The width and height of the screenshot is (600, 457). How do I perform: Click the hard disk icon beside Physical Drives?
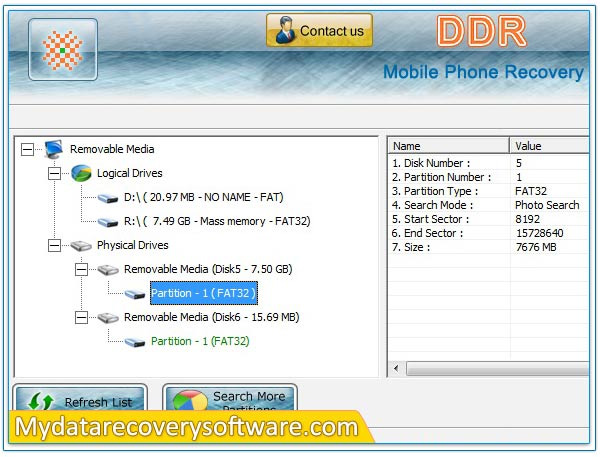point(81,245)
